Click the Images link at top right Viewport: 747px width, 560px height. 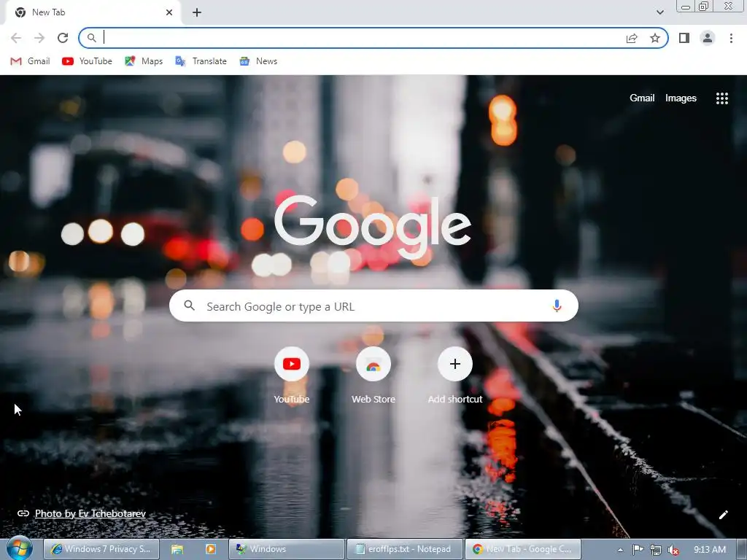coord(681,98)
